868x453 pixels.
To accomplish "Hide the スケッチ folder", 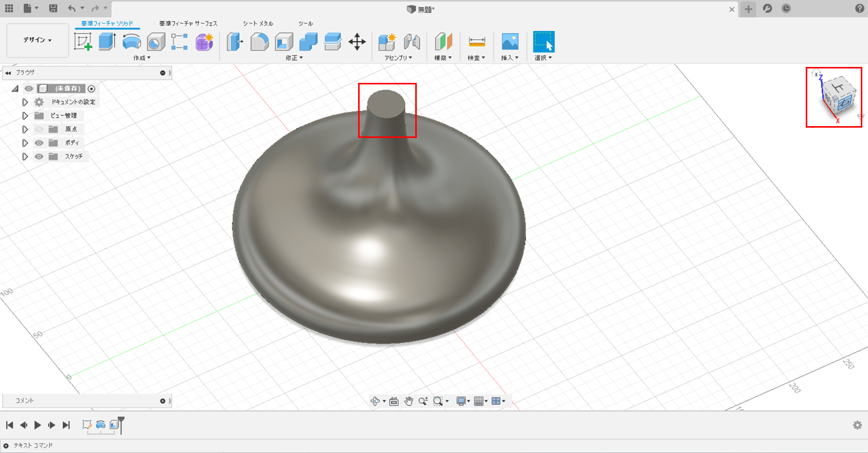I will (x=39, y=156).
